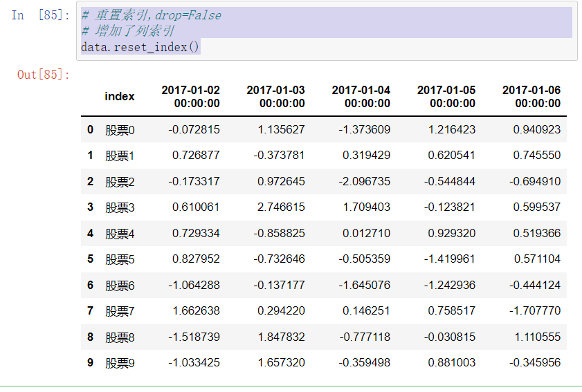The image size is (582, 392).
Task: Select the comment line '# 重置索引, drop=False'
Action: pos(152,15)
